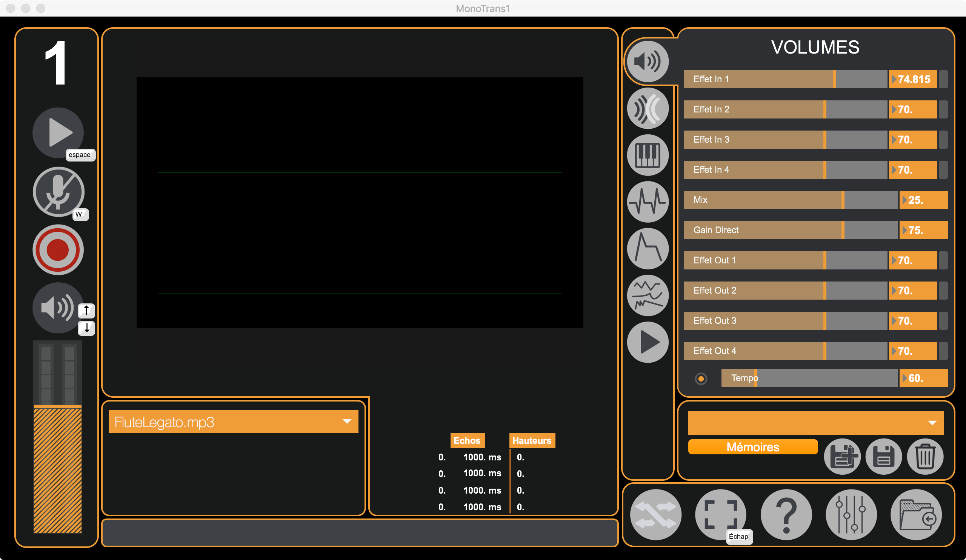Viewport: 966px width, 560px height.
Task: Open the help panel with the question mark icon
Action: pos(786,515)
